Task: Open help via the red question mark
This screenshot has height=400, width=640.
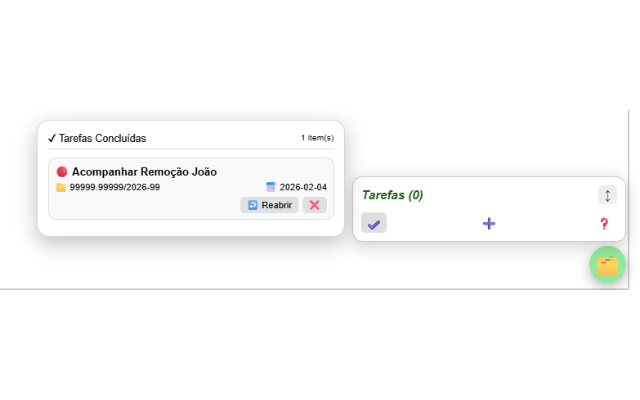Action: 604,224
